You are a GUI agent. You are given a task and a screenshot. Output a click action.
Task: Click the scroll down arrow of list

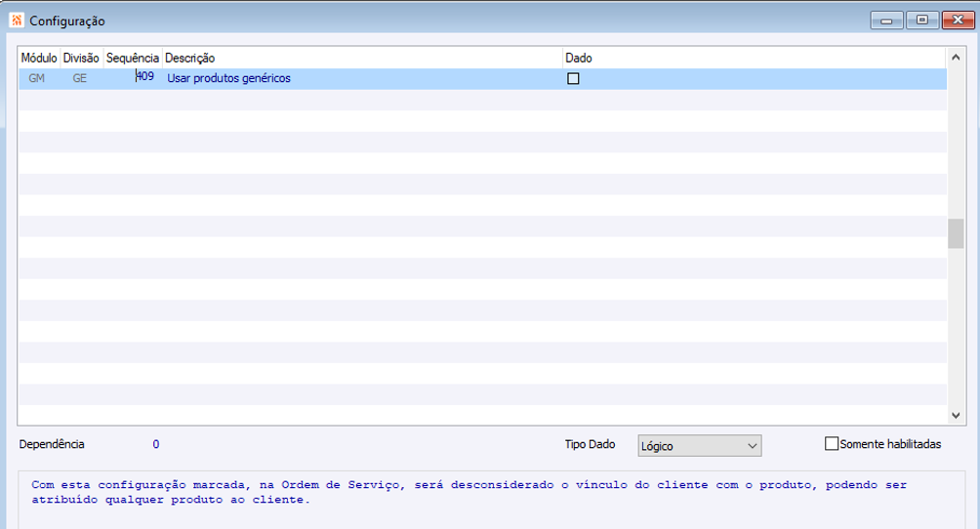click(x=956, y=415)
